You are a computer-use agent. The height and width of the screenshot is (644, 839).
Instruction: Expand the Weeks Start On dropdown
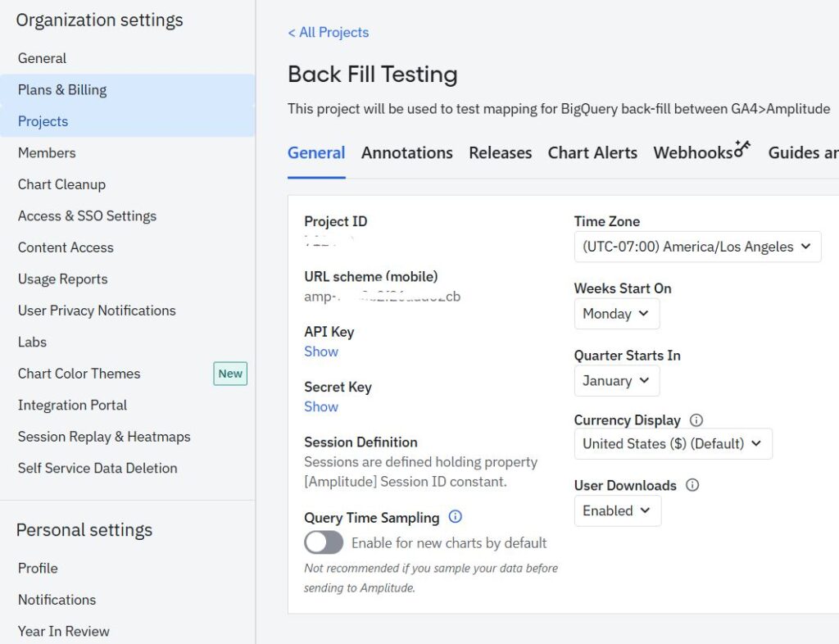616,314
